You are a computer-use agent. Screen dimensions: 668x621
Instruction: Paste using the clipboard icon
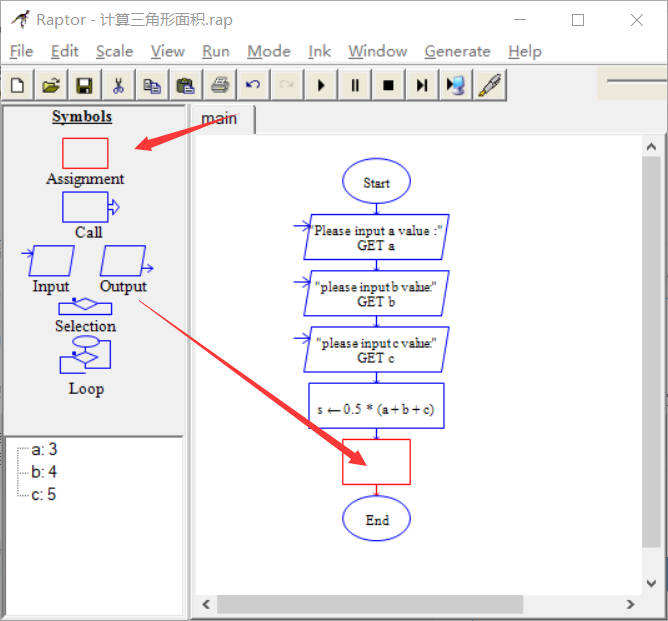[x=185, y=85]
